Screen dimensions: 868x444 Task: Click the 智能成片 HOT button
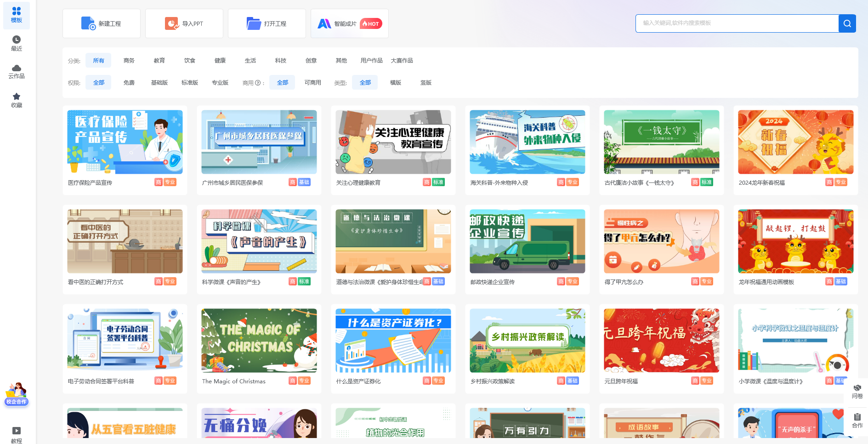350,23
